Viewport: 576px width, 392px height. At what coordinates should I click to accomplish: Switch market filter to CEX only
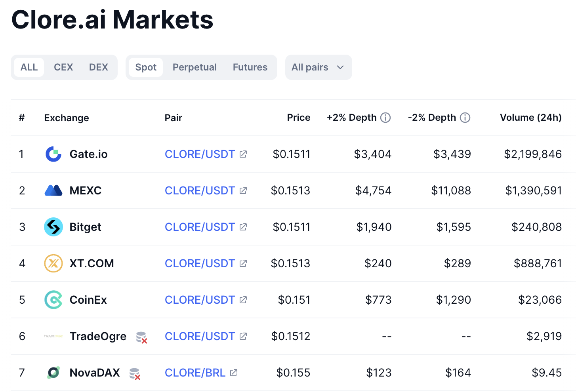(63, 67)
